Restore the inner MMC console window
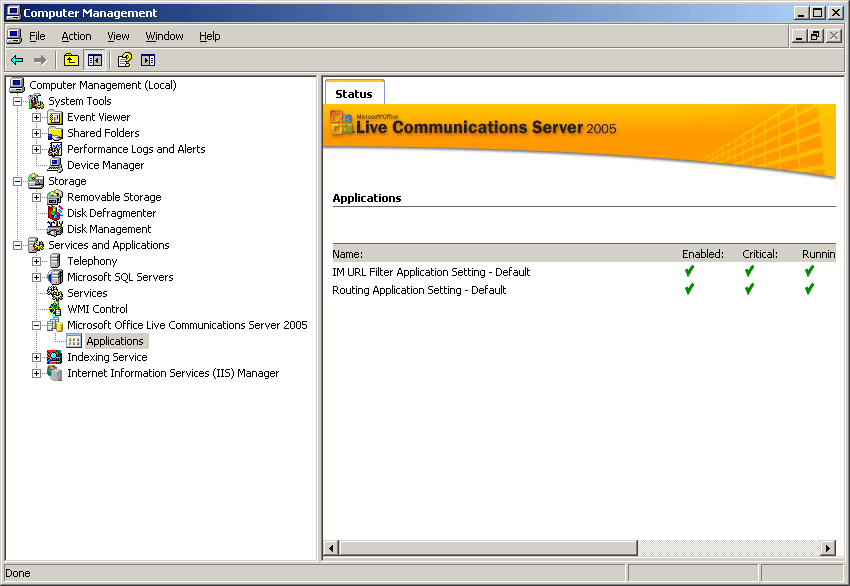The width and height of the screenshot is (850, 586). (815, 36)
